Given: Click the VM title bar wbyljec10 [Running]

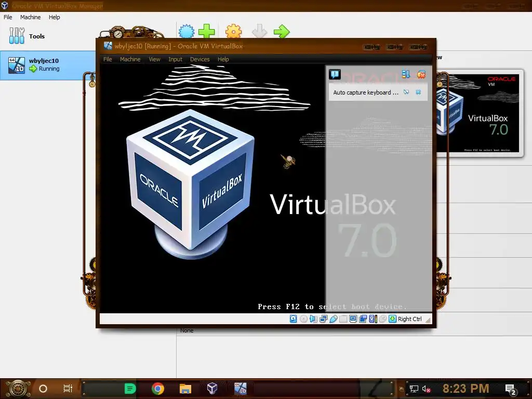Looking at the screenshot, I should tap(179, 46).
